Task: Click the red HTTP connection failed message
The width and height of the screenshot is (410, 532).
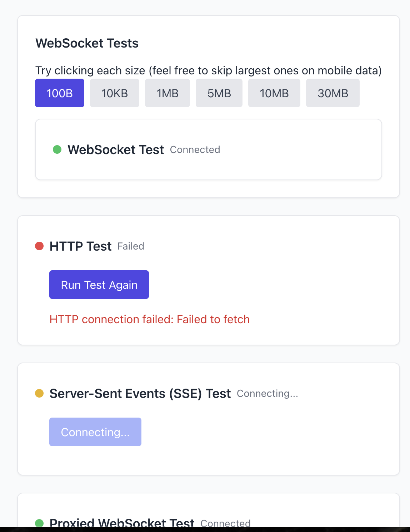Action: click(149, 319)
